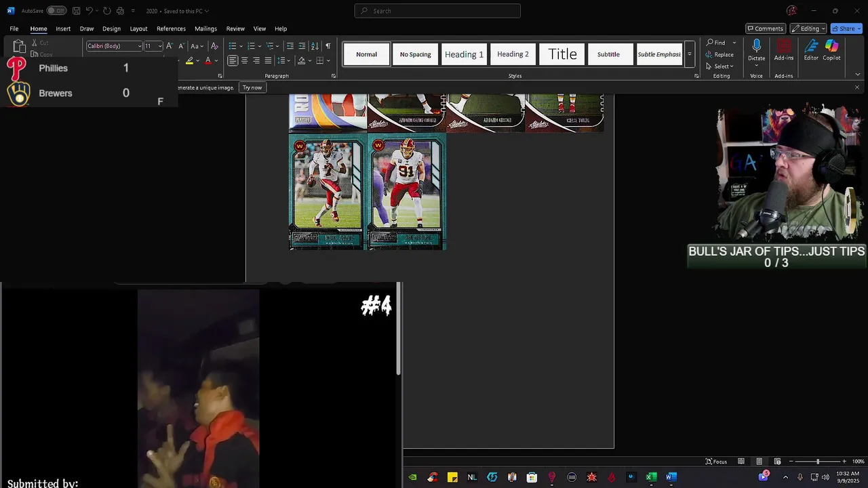Toggle Align Right
Screen dimensions: 868x488
point(256,60)
